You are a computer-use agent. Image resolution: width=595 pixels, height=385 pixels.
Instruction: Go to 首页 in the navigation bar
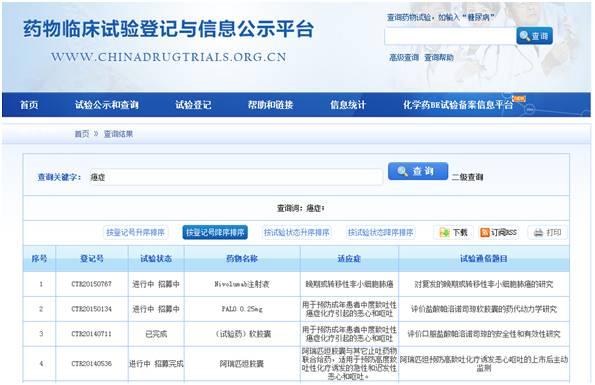tap(29, 105)
